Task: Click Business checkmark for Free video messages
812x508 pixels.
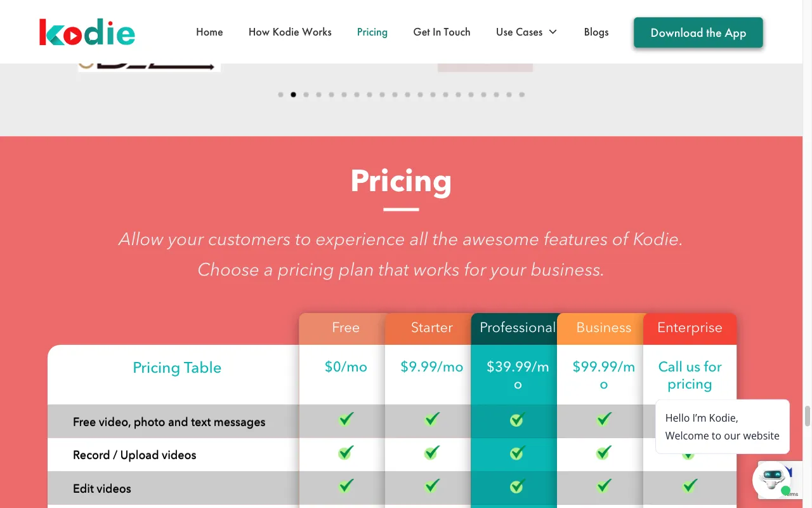Action: pos(604,420)
